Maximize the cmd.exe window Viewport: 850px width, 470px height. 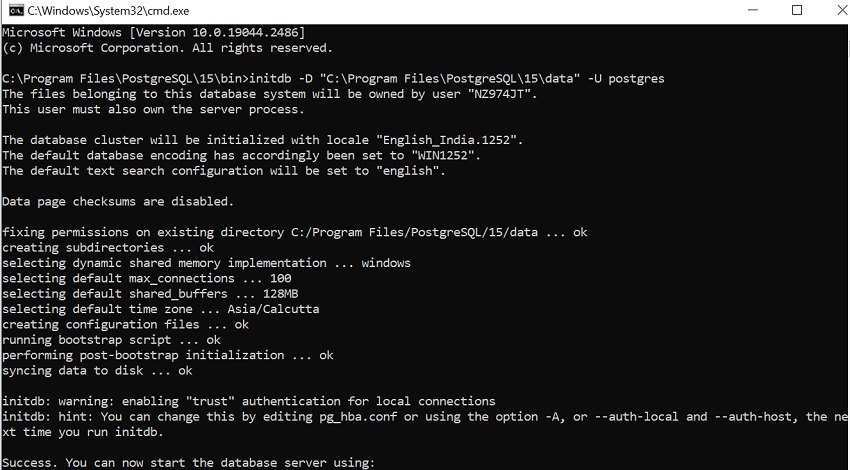click(x=797, y=11)
